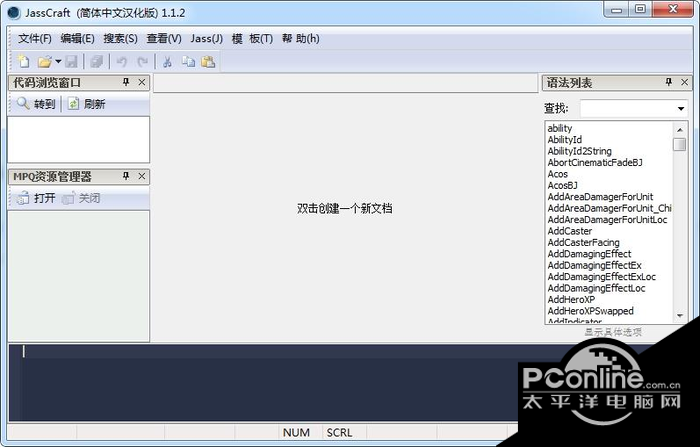Close the 语法列表 panel
The height and width of the screenshot is (447, 700).
(684, 82)
